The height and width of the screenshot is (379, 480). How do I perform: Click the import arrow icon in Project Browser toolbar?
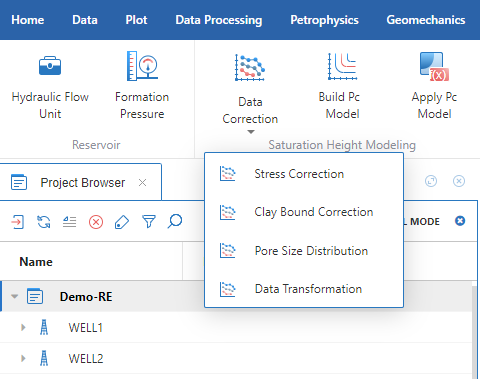coord(17,221)
